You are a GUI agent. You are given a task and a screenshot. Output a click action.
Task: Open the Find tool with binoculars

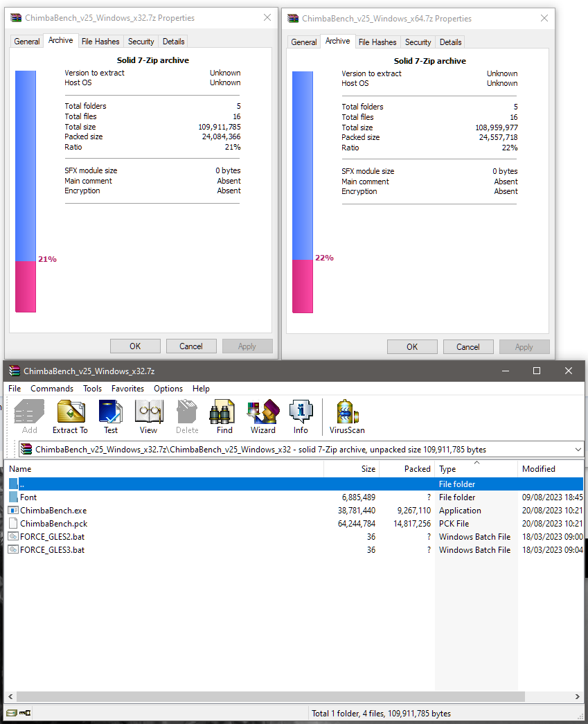coord(225,416)
